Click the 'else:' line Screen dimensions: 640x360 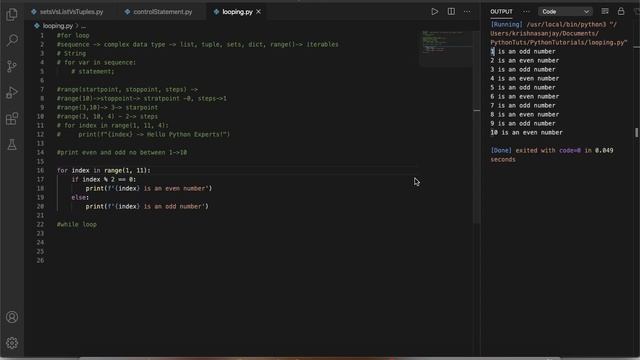pos(80,197)
